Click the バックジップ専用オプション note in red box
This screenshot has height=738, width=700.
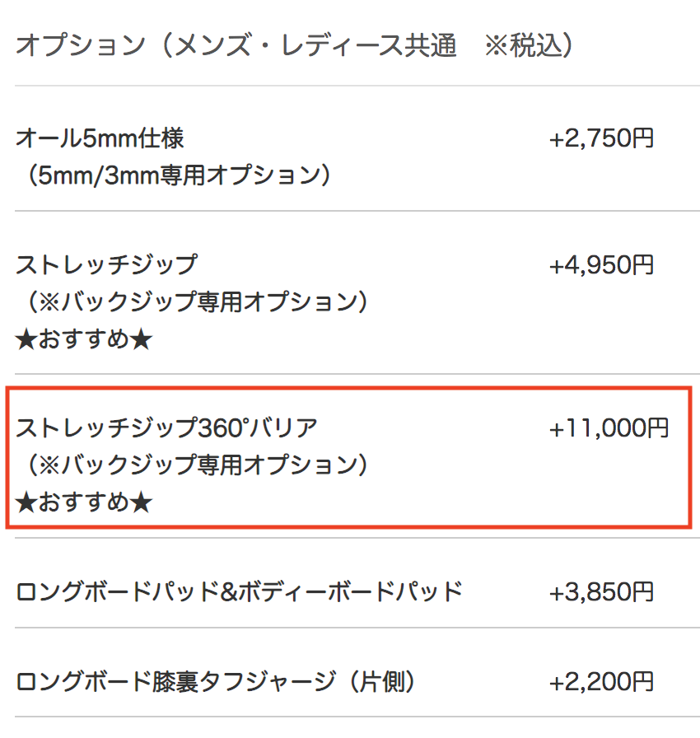[198, 465]
